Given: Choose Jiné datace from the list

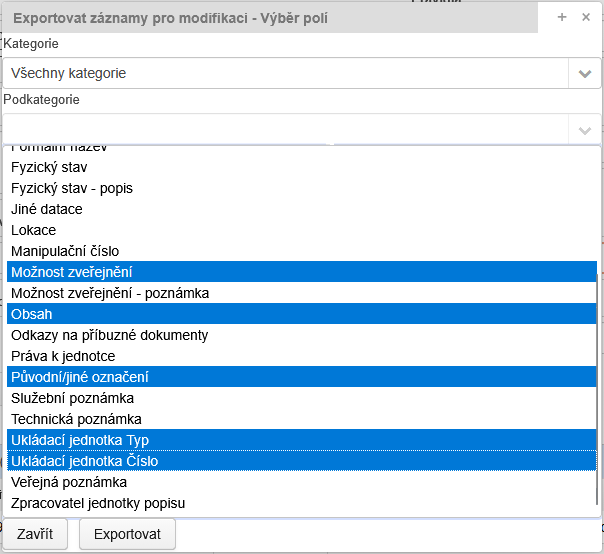Looking at the screenshot, I should 46,209.
